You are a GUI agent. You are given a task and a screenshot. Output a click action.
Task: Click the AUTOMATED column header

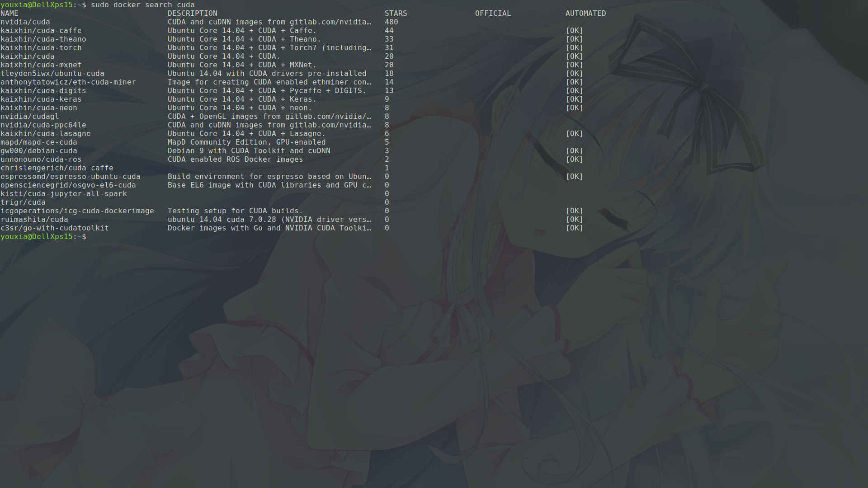point(585,14)
